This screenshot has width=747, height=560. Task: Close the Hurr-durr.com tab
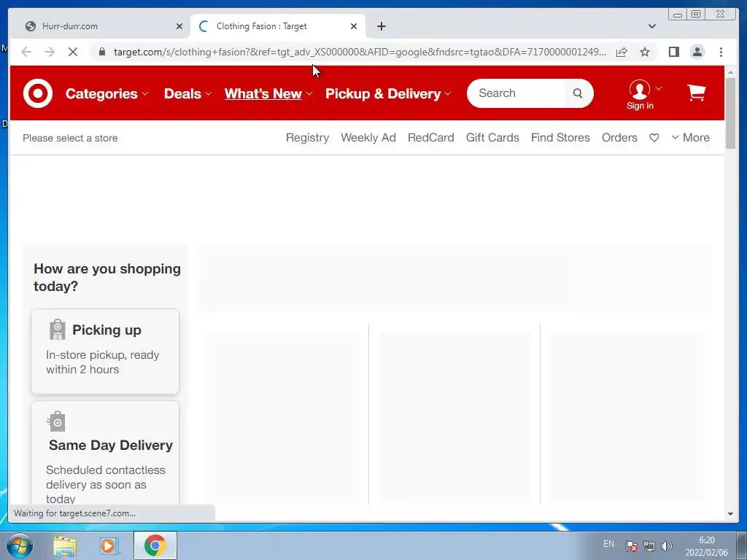click(x=179, y=26)
